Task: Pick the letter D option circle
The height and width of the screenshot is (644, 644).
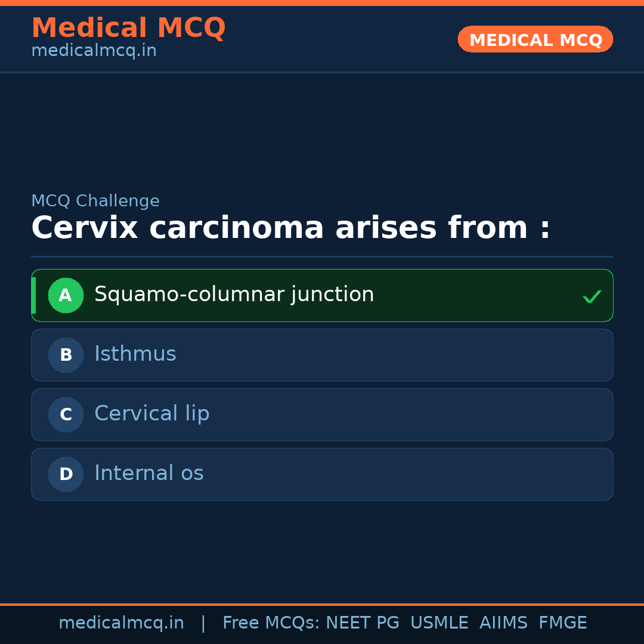Action: 66,474
